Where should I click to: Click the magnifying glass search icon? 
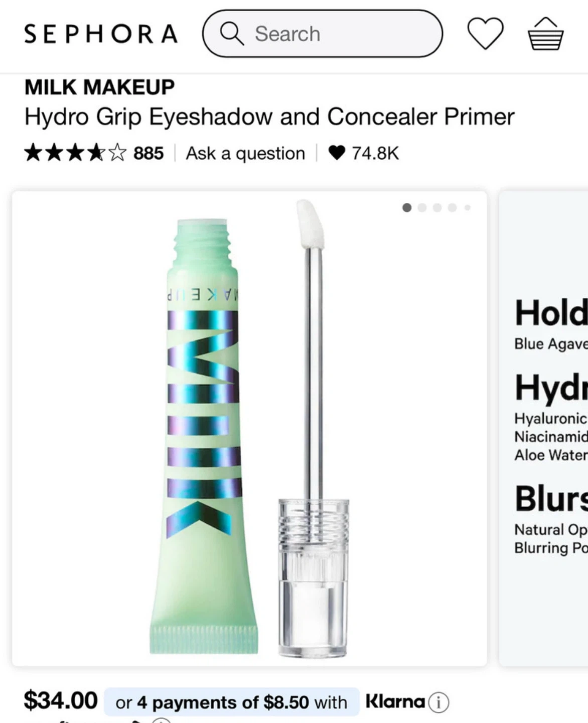(232, 34)
